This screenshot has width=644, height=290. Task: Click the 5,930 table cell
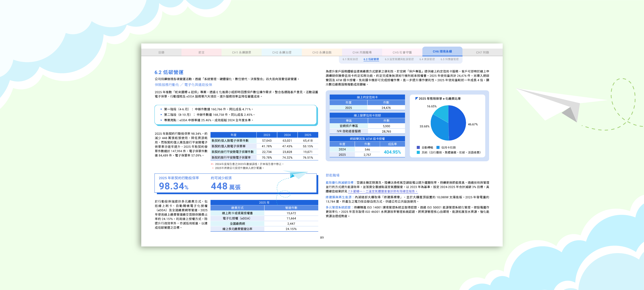386,126
